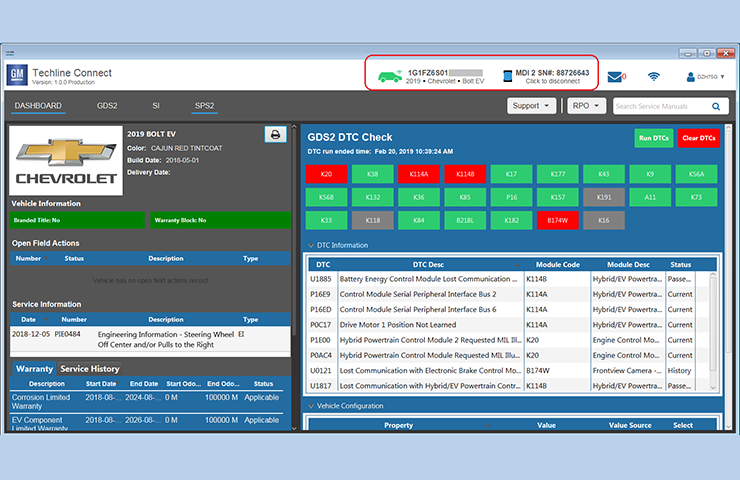This screenshot has width=740, height=480.
Task: Switch to the GDS2 tab
Action: 107,105
